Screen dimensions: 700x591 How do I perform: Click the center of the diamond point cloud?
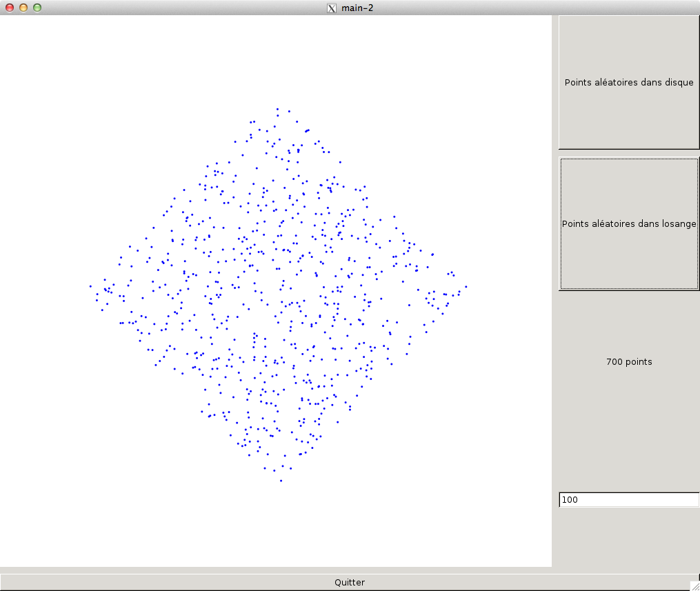(279, 293)
